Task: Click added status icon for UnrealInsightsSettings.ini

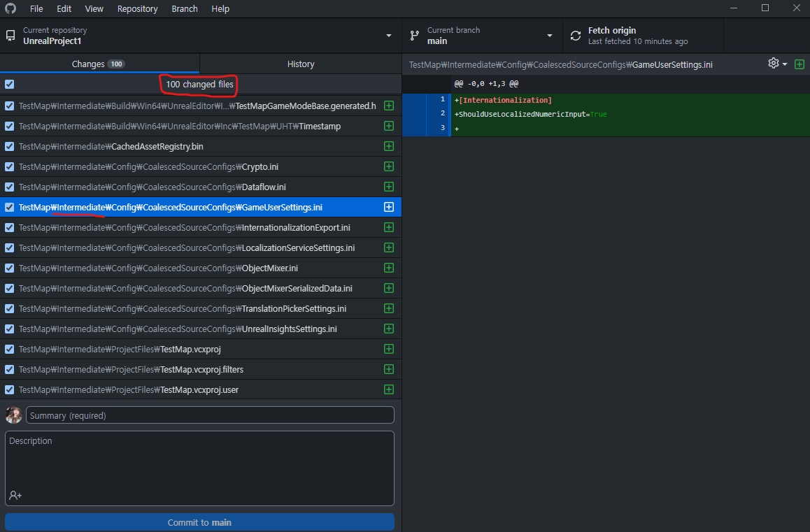Action: (389, 329)
